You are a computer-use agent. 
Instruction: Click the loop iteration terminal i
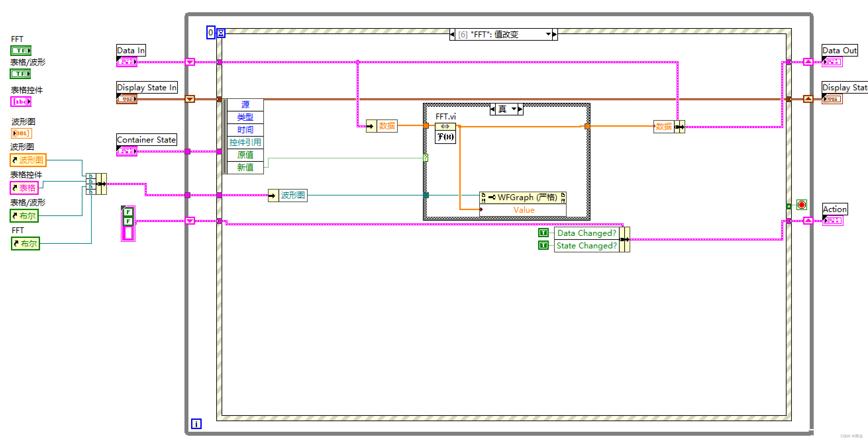(x=196, y=424)
